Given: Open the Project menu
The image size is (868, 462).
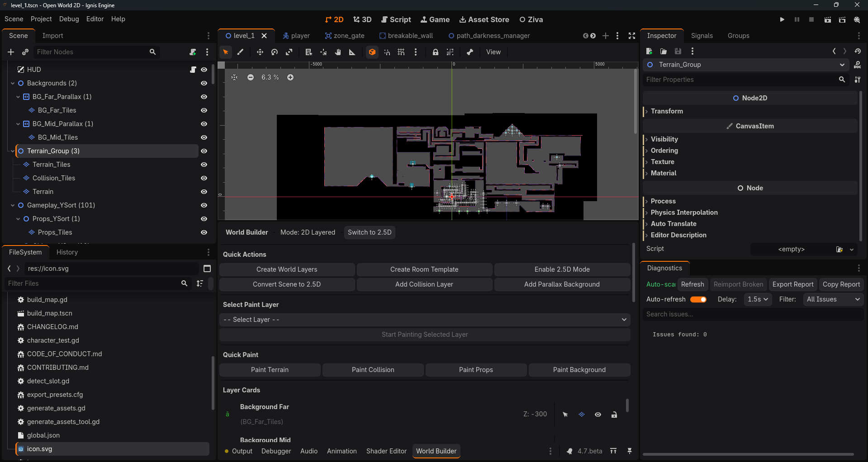Looking at the screenshot, I should click(41, 19).
